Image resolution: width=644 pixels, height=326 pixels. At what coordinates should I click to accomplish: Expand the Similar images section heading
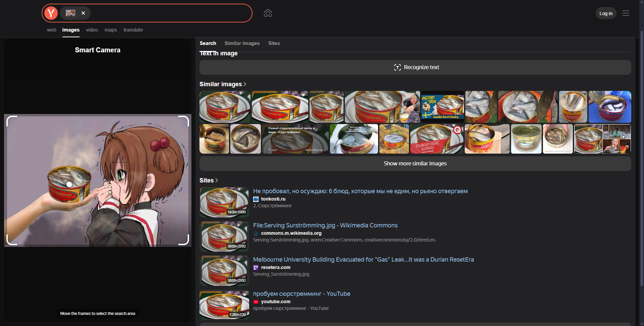223,84
